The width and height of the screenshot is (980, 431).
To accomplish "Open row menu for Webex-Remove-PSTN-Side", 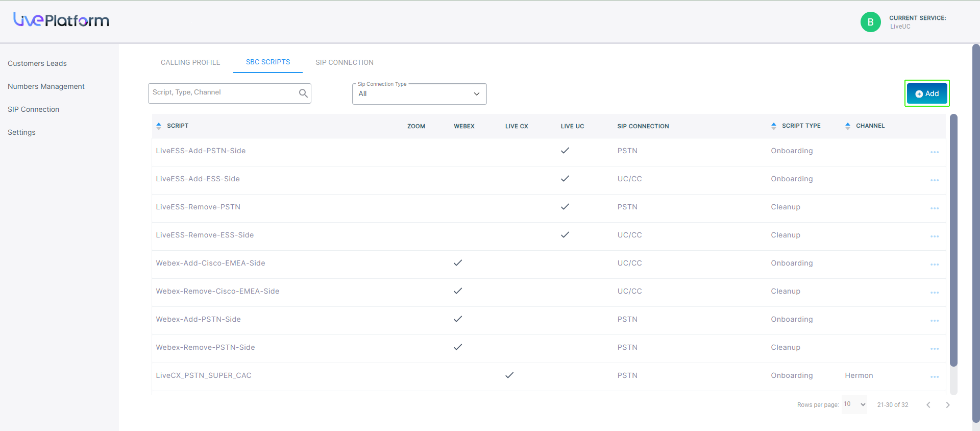I will 935,349.
